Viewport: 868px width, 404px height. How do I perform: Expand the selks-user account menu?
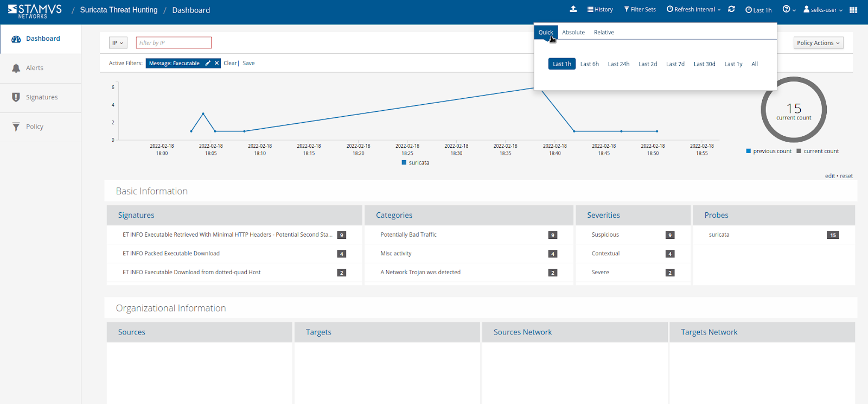pyautogui.click(x=823, y=10)
